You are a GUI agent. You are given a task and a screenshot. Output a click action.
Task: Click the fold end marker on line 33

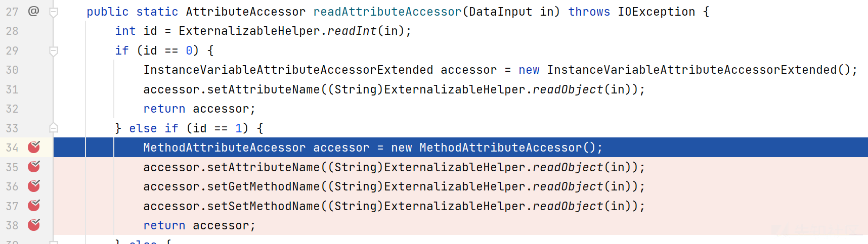pyautogui.click(x=53, y=128)
